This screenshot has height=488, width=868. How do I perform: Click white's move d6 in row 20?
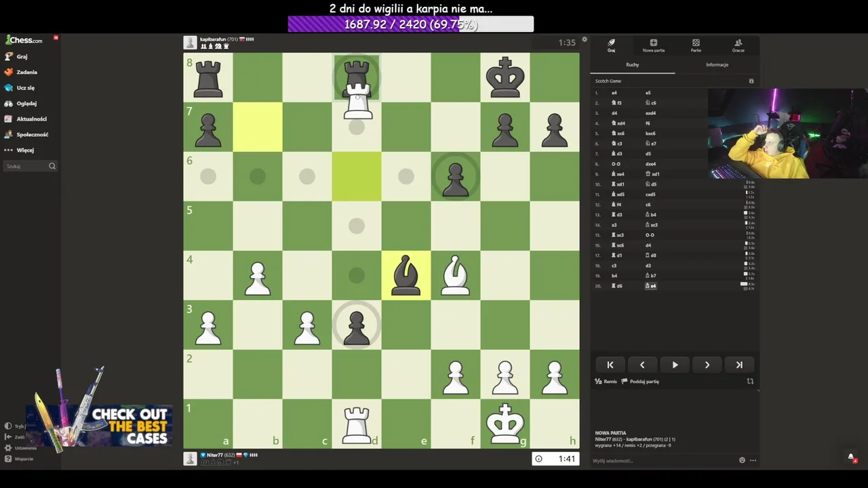click(617, 286)
